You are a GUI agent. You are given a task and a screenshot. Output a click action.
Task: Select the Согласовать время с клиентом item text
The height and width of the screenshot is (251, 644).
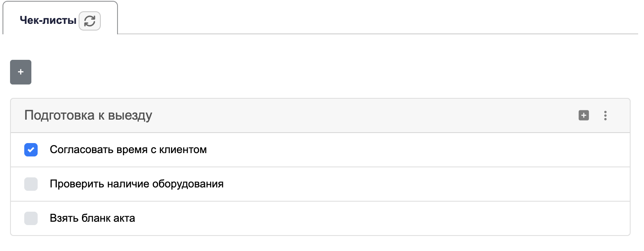pyautogui.click(x=128, y=150)
